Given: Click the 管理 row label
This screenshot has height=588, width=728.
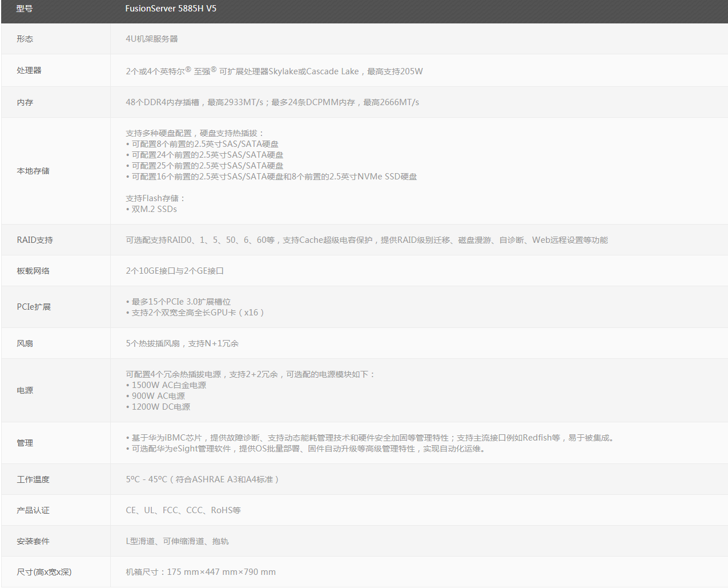Looking at the screenshot, I should tap(25, 443).
